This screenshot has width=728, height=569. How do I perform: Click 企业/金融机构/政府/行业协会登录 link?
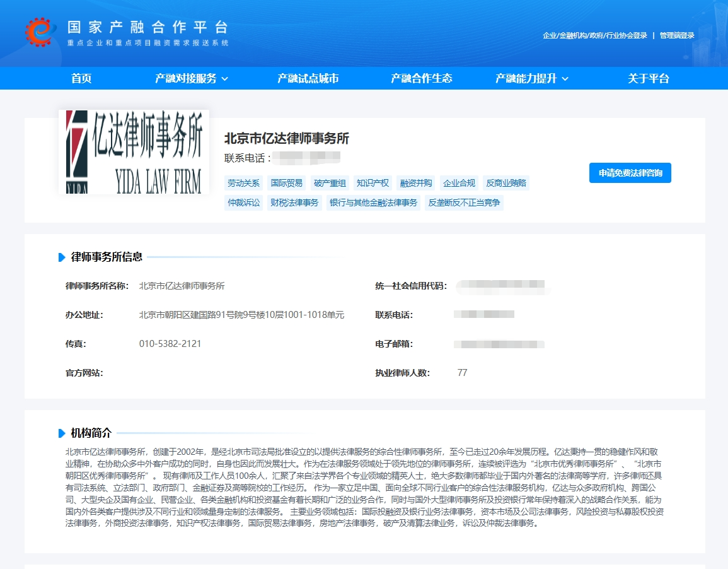point(595,35)
